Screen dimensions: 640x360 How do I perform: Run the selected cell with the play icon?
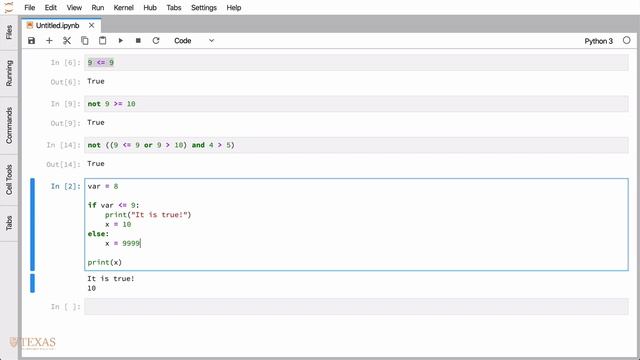pyautogui.click(x=120, y=40)
